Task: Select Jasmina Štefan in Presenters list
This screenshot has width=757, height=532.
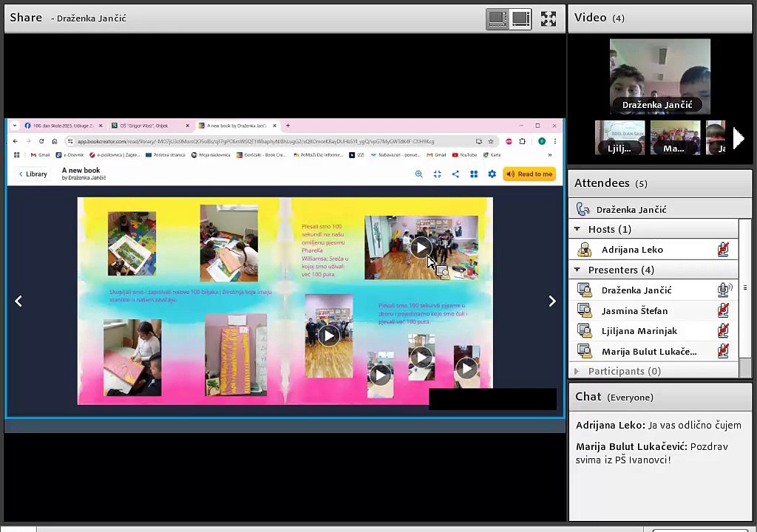Action: 634,311
